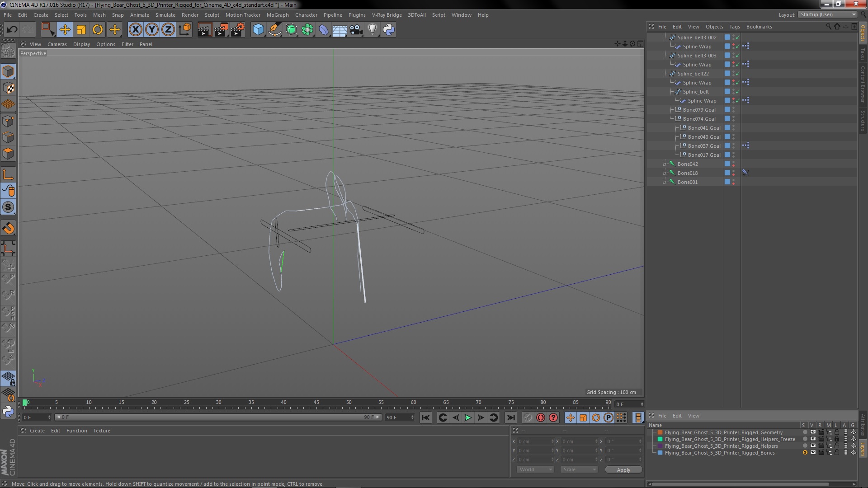This screenshot has height=488, width=868.
Task: Click blue color swatch of Rigged_Bones layer
Action: [660, 453]
